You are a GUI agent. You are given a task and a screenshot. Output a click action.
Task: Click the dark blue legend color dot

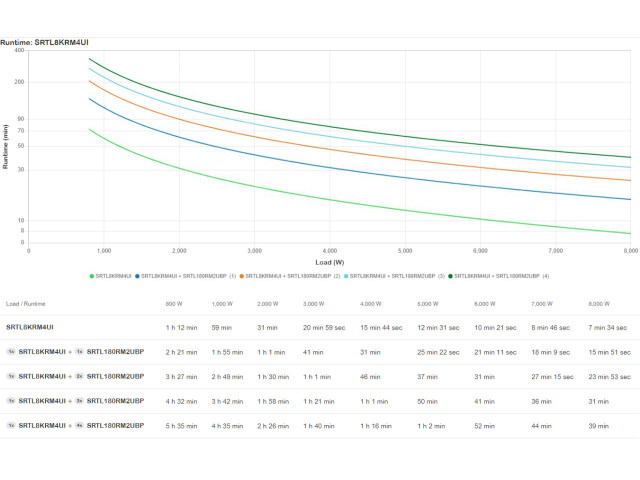(x=138, y=276)
